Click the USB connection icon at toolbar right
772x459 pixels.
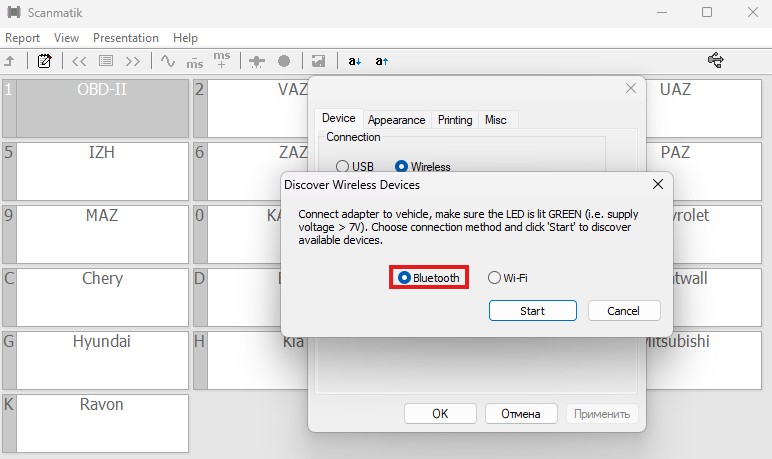716,61
